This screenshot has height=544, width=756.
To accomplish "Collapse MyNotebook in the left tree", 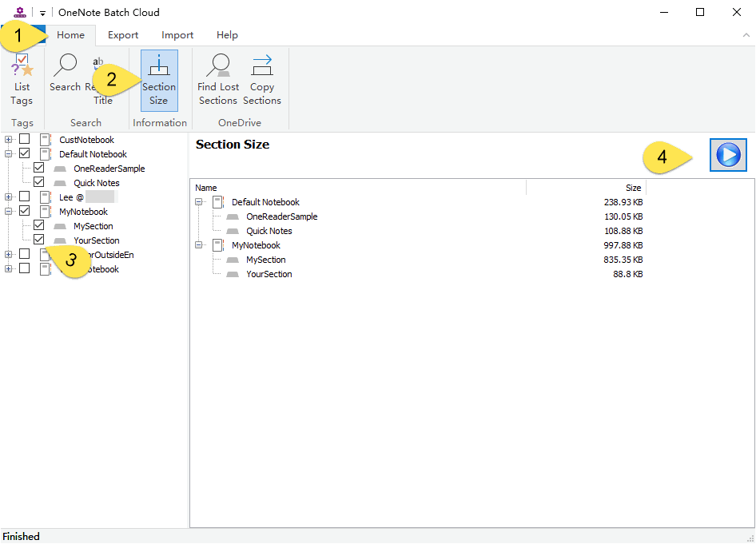I will (x=9, y=212).
